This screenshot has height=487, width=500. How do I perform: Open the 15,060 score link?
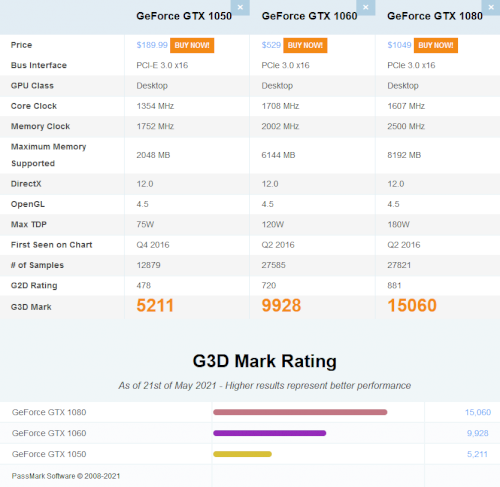click(x=478, y=412)
